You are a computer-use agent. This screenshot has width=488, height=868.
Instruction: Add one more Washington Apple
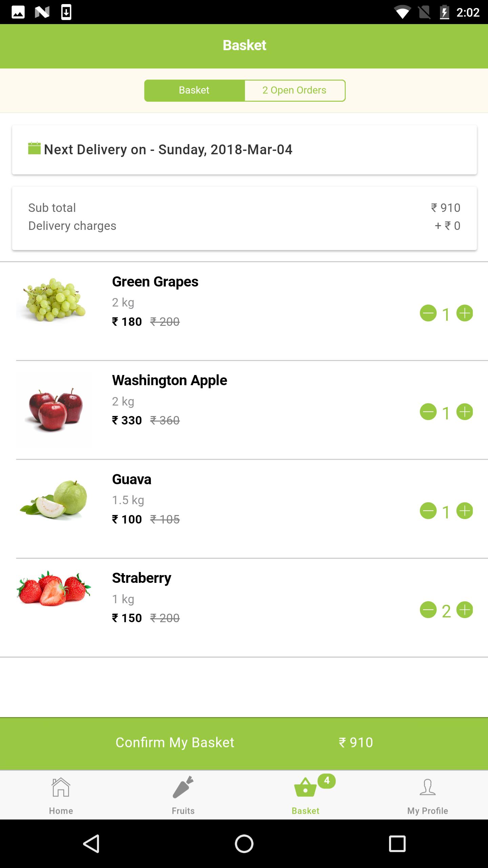(465, 412)
